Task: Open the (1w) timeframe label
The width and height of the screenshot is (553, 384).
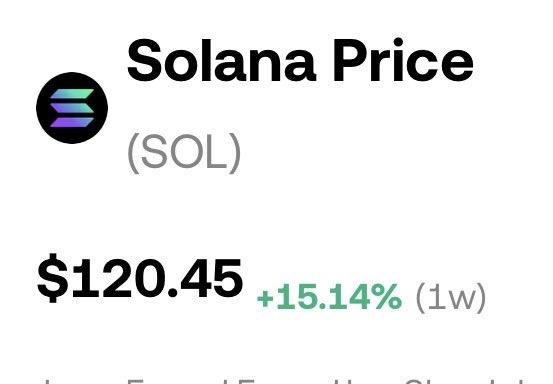Action: [451, 298]
